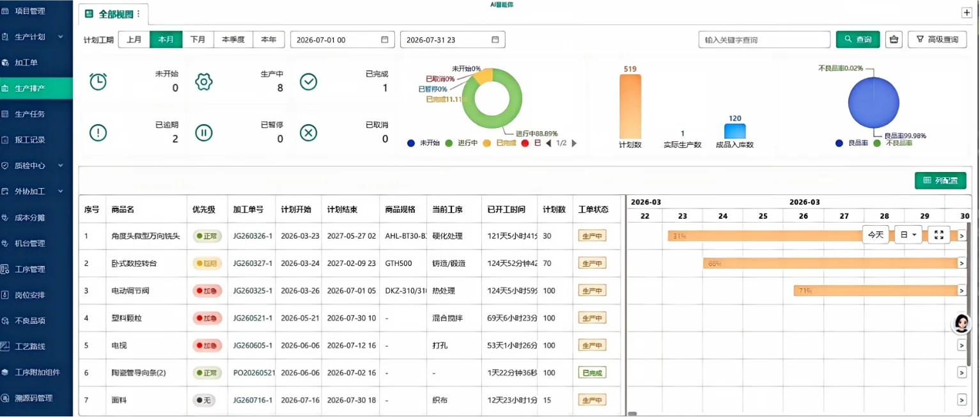
Task: Click the 机台管理 sidebar icon
Action: [x=5, y=243]
